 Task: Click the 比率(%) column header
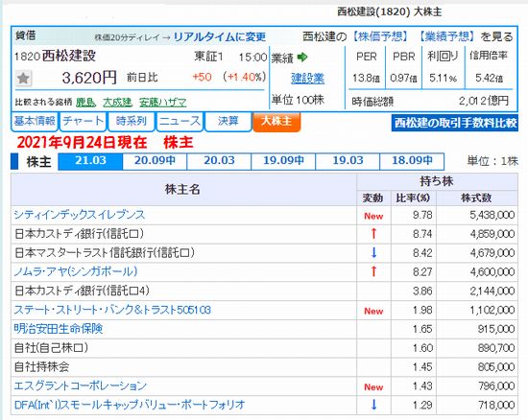pos(413,198)
